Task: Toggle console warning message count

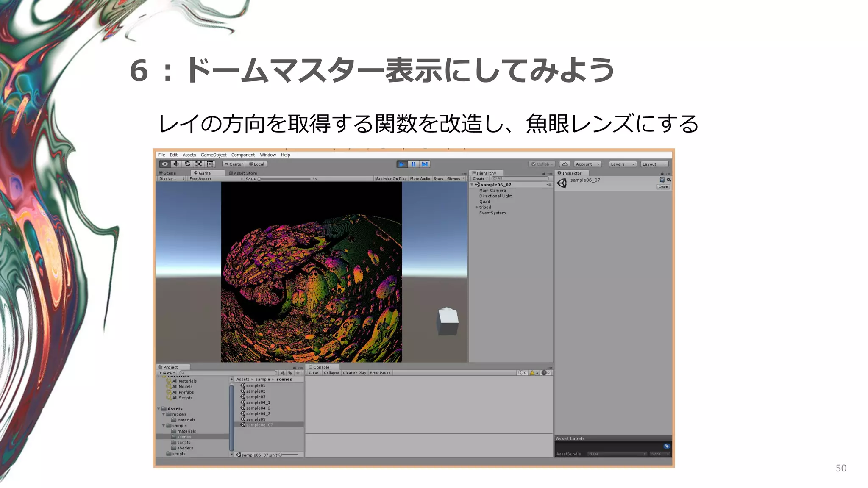Action: coord(534,373)
